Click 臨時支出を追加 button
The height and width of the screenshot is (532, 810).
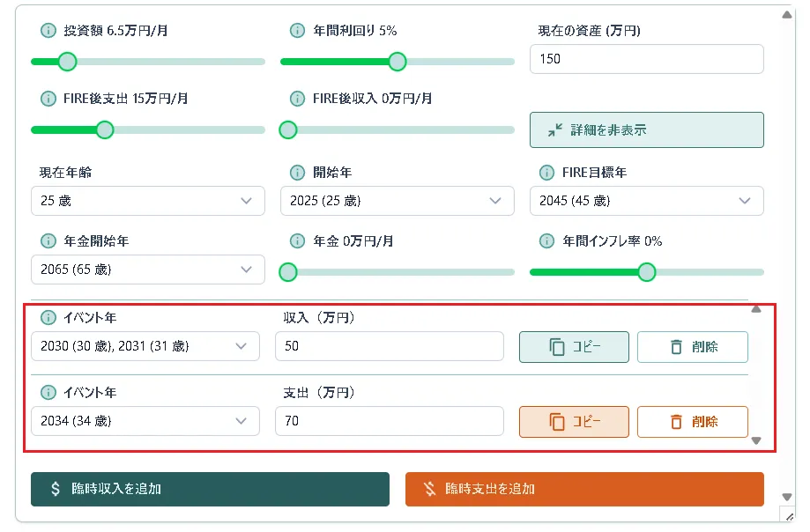coord(584,489)
